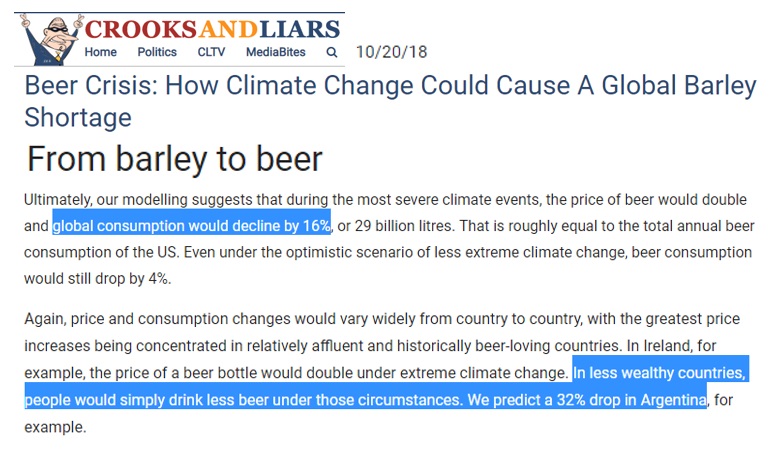Click the 'From barley to beer' subheading
The height and width of the screenshot is (451, 769).
[x=175, y=159]
